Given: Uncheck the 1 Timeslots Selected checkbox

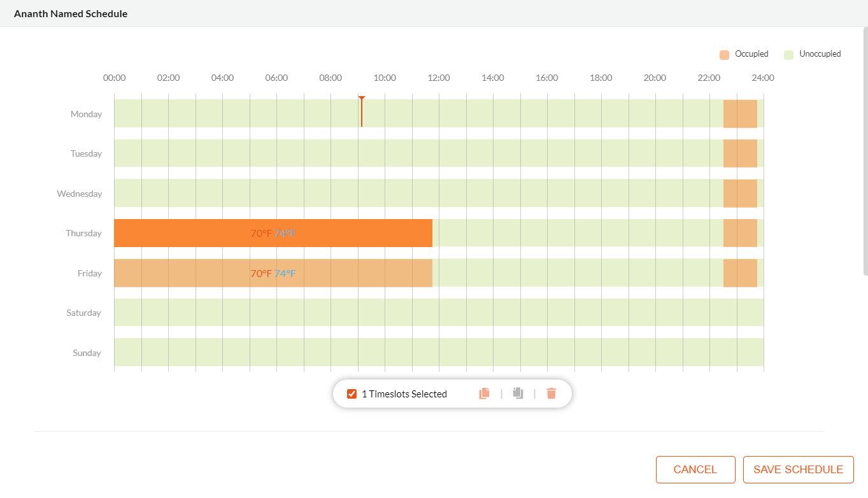Looking at the screenshot, I should (x=352, y=394).
